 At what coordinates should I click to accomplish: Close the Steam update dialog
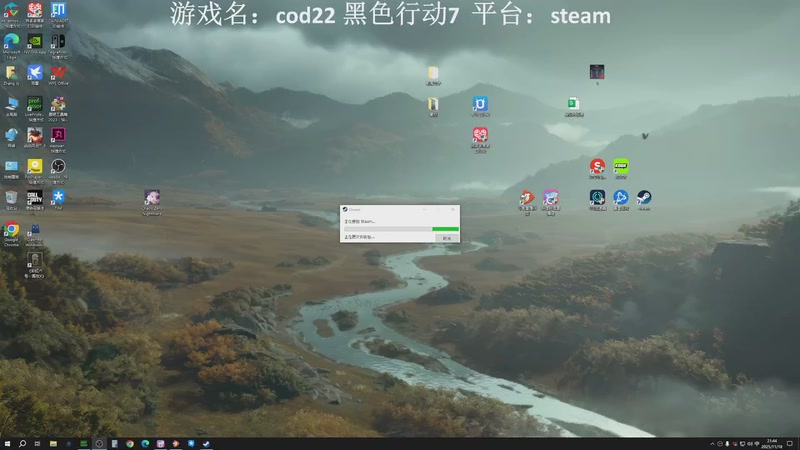pyautogui.click(x=453, y=209)
